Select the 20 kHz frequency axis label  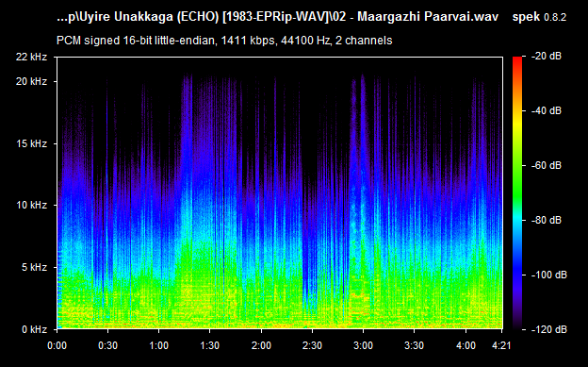[x=31, y=81]
